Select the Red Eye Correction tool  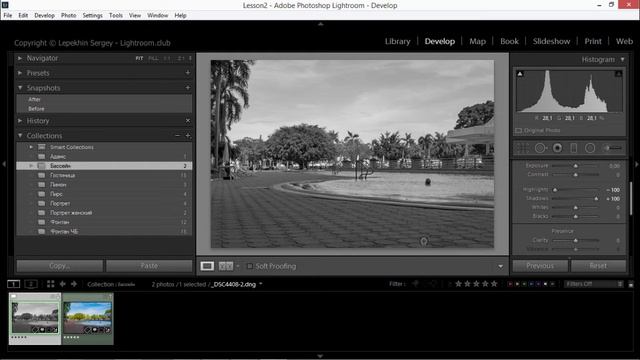pos(557,148)
